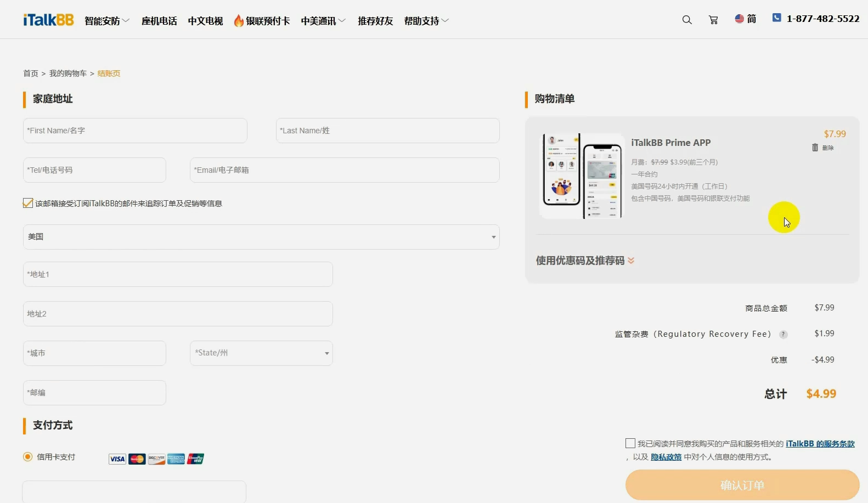Click the question mark help icon beside Regulatory Recovery Fee

tap(784, 334)
